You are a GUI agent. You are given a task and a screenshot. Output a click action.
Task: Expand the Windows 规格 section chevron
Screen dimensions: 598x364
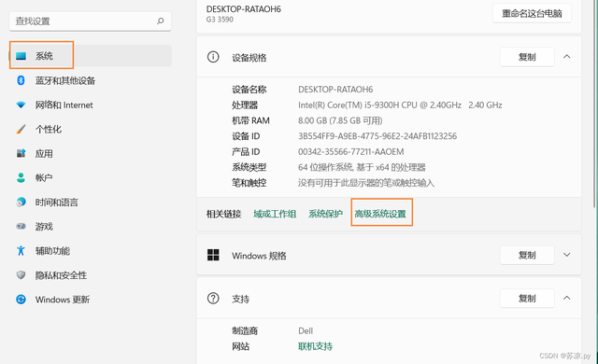click(567, 255)
